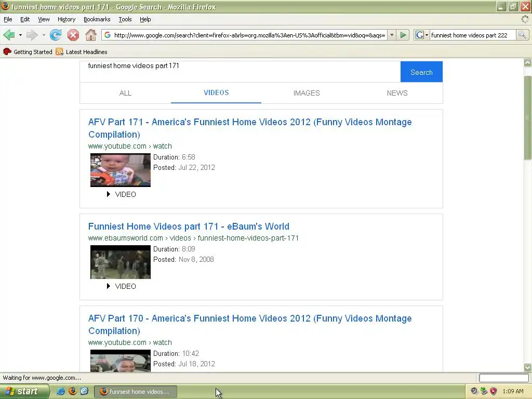Switch to the IMAGES results tab

pyautogui.click(x=307, y=93)
